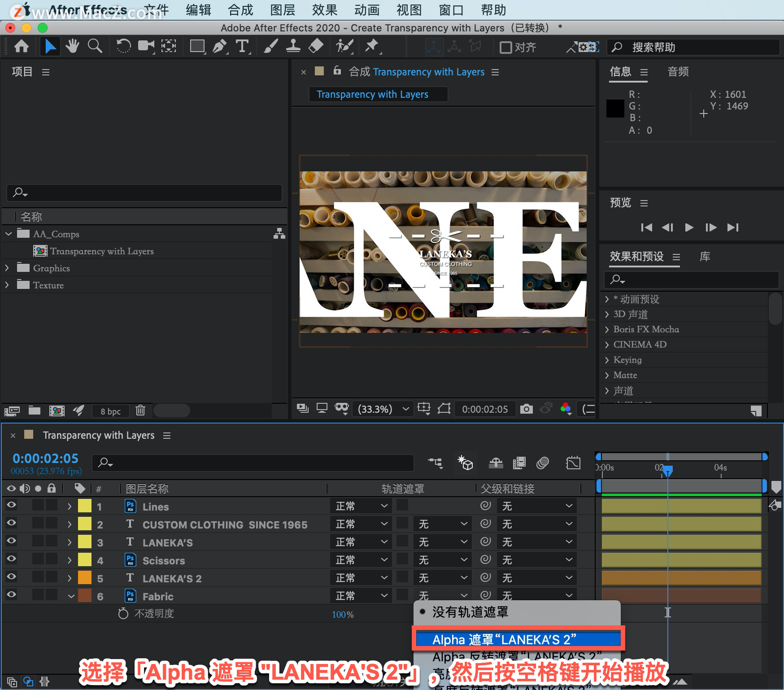Toggle the composition viewer lock icon

pos(337,70)
